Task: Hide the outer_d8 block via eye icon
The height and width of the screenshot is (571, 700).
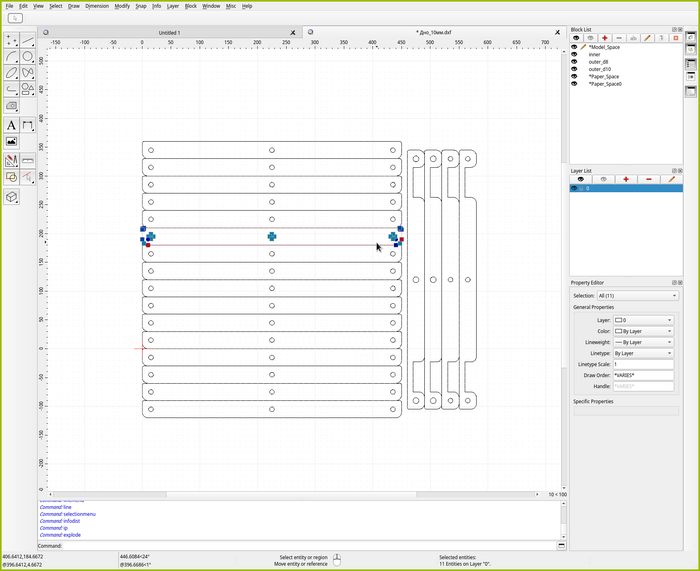Action: (574, 62)
